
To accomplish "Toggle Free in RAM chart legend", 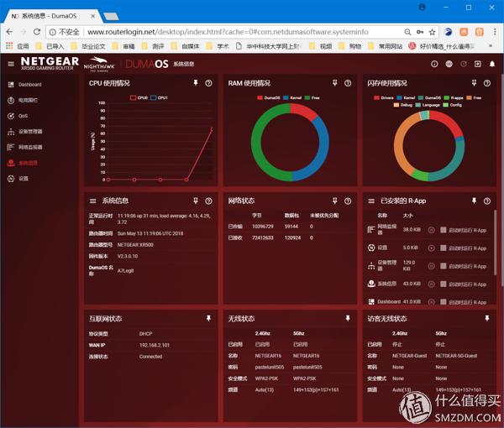I will [x=312, y=97].
